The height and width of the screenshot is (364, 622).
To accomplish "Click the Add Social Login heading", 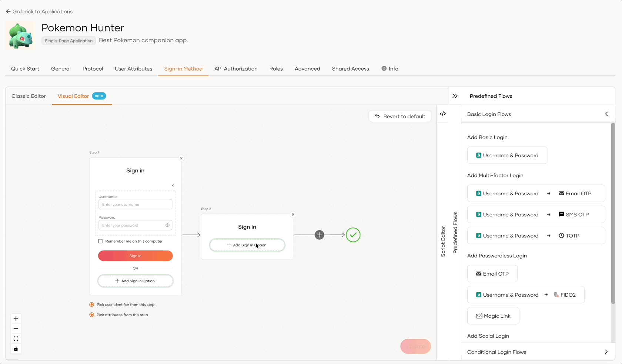I will 488,336.
